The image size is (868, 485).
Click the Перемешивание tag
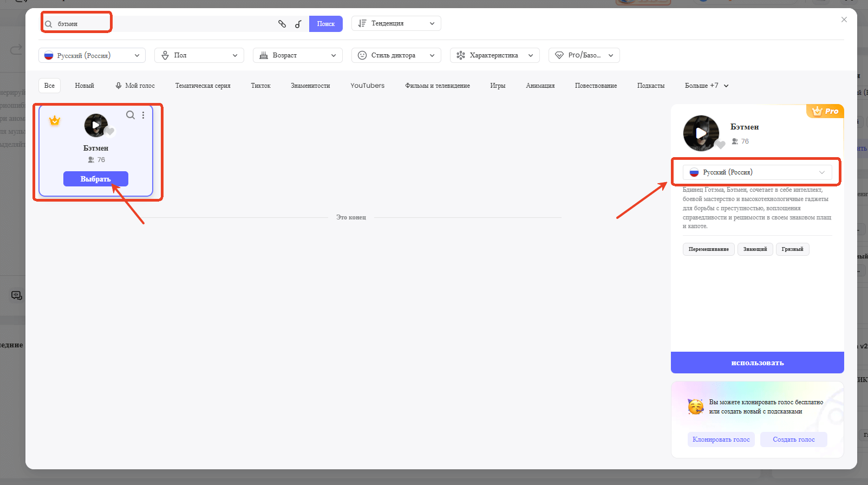709,249
